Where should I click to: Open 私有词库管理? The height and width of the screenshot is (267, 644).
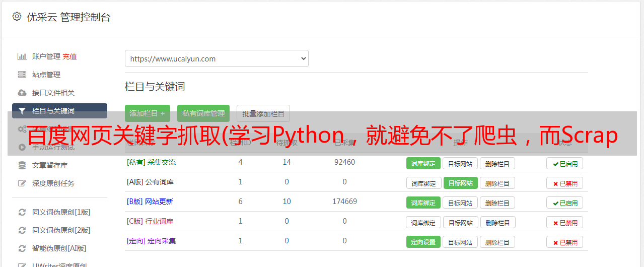203,113
